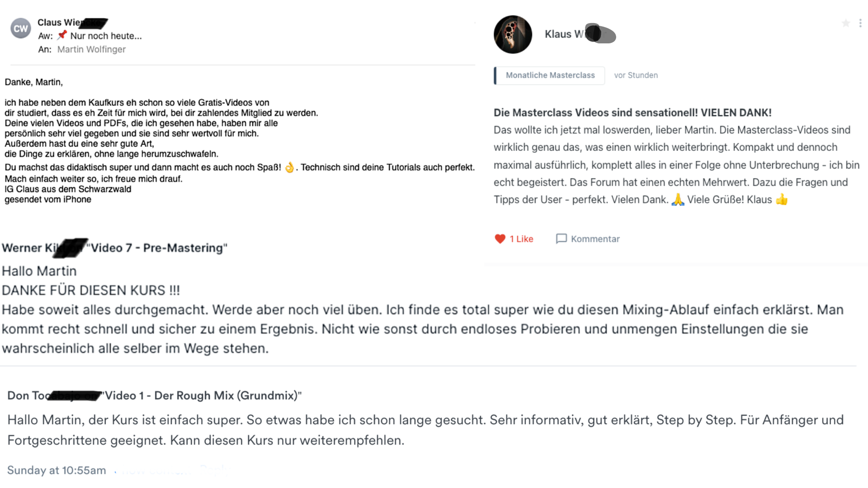Viewport: 868px width, 488px height.
Task: Click the OK hand emoji in the email
Action: coord(289,167)
